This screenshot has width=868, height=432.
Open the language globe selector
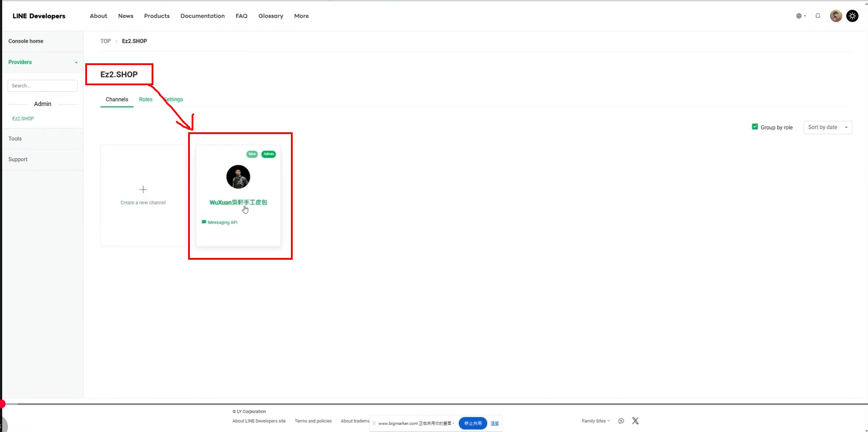coord(800,16)
